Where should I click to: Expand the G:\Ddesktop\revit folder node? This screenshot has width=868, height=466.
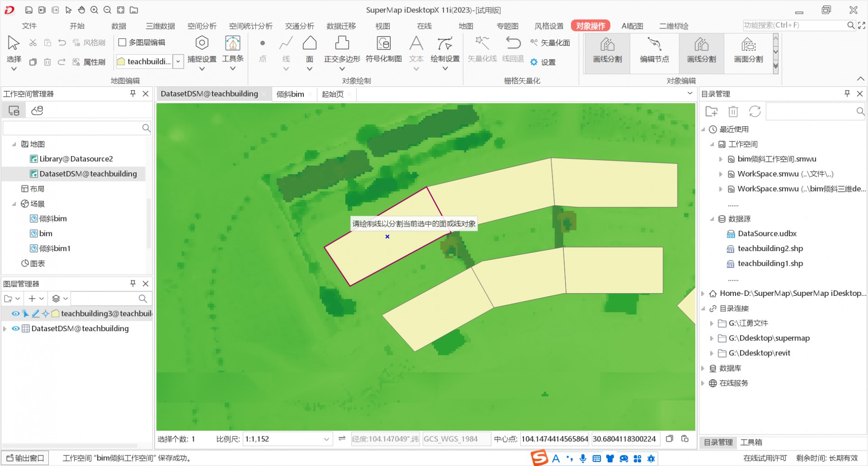712,353
